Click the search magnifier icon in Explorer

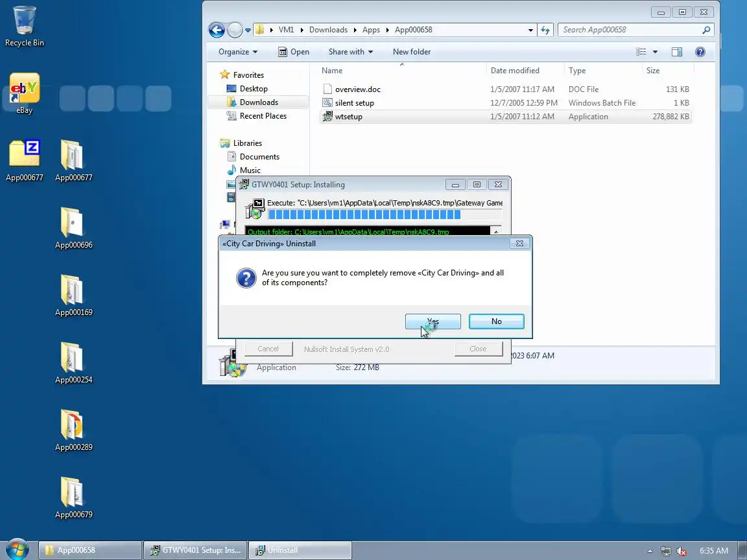click(x=706, y=30)
